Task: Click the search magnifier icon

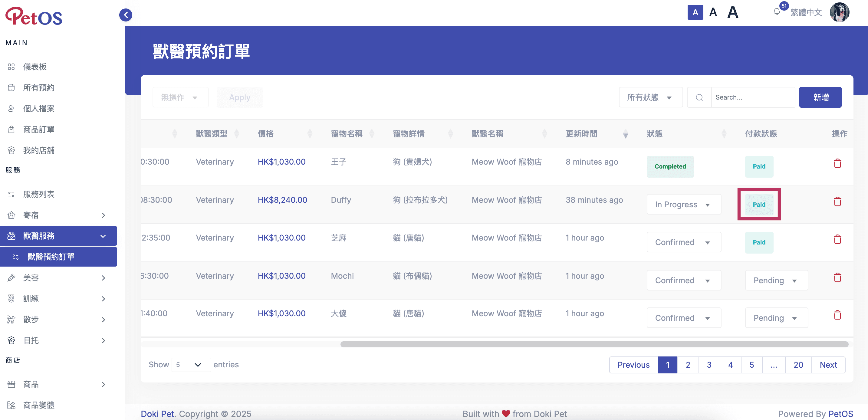Action: (x=699, y=97)
